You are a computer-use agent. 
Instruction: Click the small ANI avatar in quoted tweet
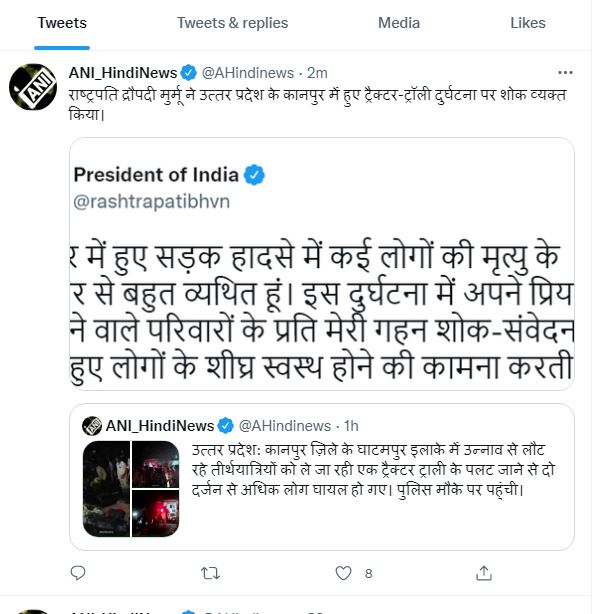point(92,424)
